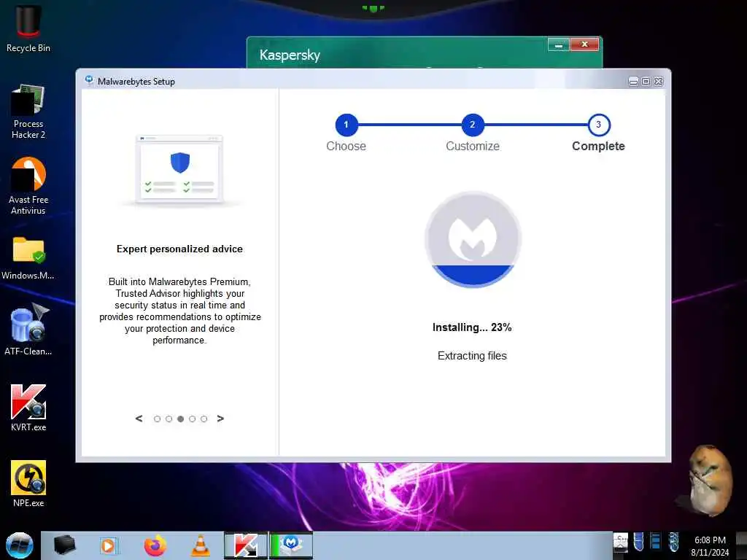747x560 pixels.
Task: Click the 'Extracting files' text
Action: pos(472,356)
